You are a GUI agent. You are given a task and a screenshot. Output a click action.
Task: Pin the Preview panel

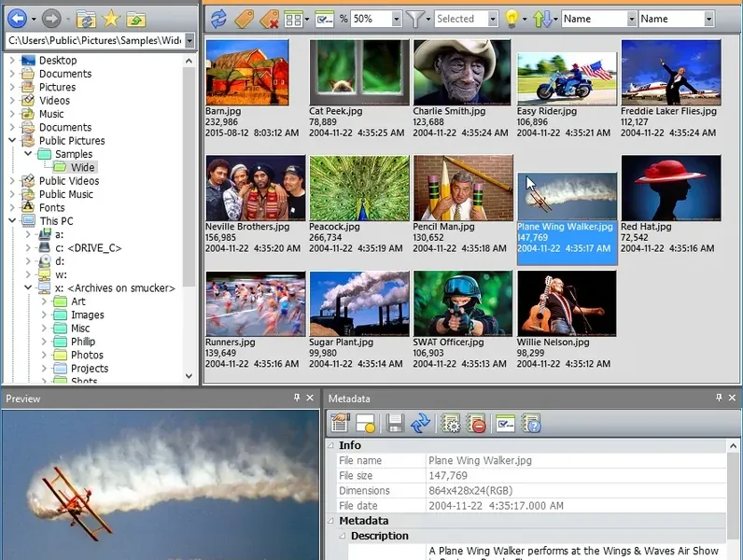coord(297,399)
